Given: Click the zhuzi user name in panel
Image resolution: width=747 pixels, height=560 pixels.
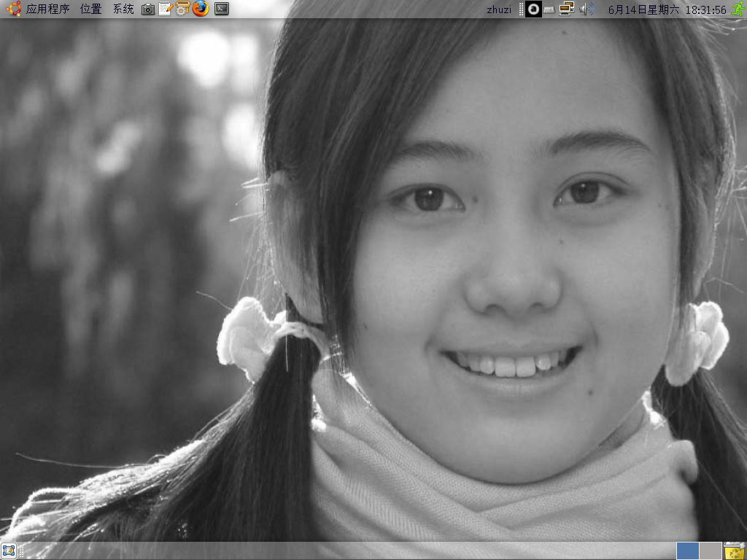Looking at the screenshot, I should tap(499, 9).
